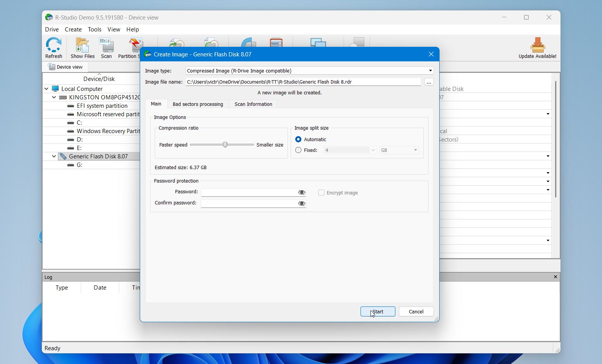Reveal the Password field characters

click(302, 192)
